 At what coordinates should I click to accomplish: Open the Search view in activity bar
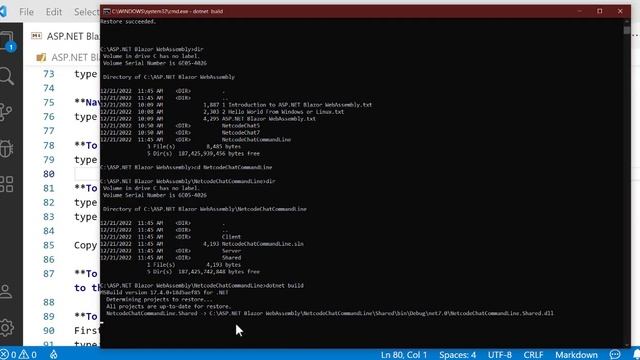tap(7, 76)
